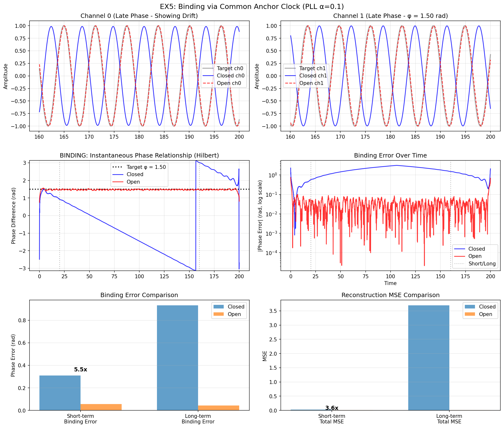Click the Long-term Total MSE blue bar

pos(429,358)
